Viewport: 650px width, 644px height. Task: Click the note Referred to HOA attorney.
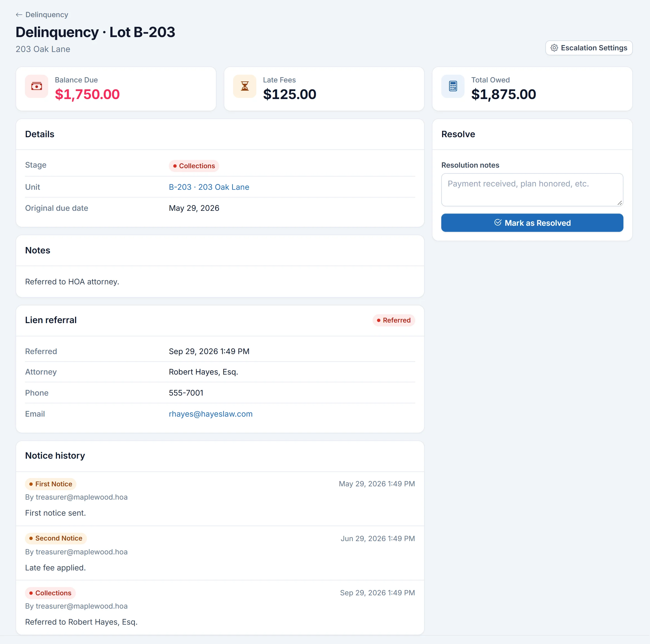click(x=72, y=282)
